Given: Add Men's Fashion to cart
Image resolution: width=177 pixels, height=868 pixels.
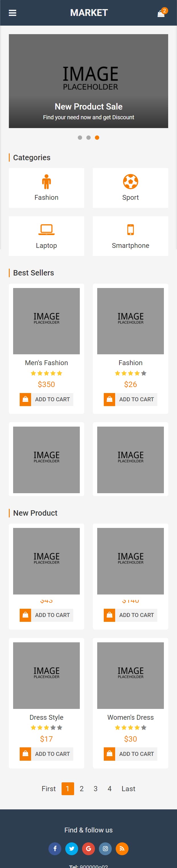Looking at the screenshot, I should [46, 400].
